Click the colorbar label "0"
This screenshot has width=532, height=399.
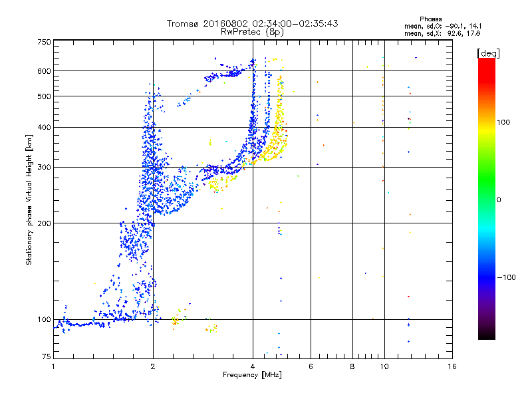tap(499, 199)
